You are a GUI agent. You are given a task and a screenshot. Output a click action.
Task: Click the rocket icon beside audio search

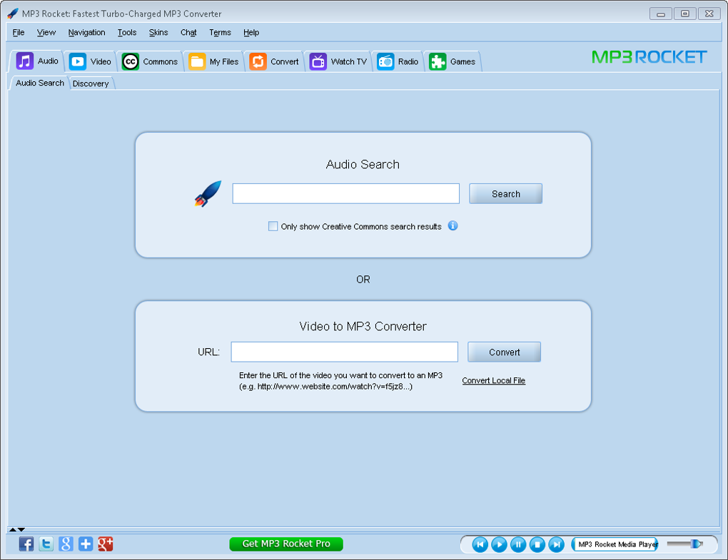tap(208, 193)
